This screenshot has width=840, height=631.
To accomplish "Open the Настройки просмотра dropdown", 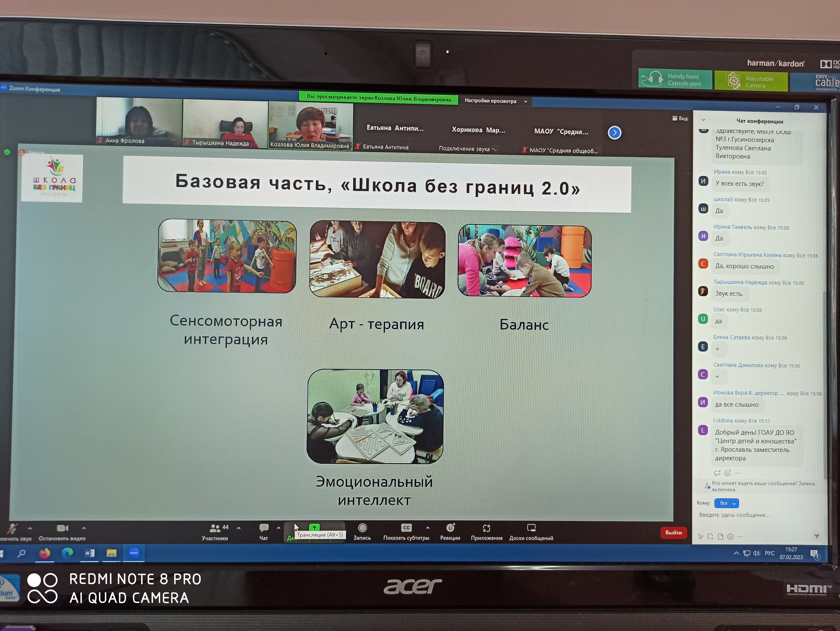I will (x=496, y=101).
